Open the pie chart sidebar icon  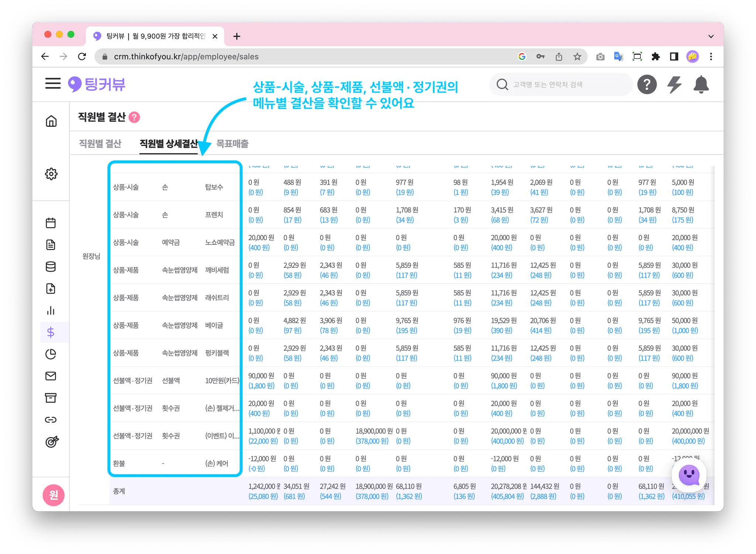point(51,354)
